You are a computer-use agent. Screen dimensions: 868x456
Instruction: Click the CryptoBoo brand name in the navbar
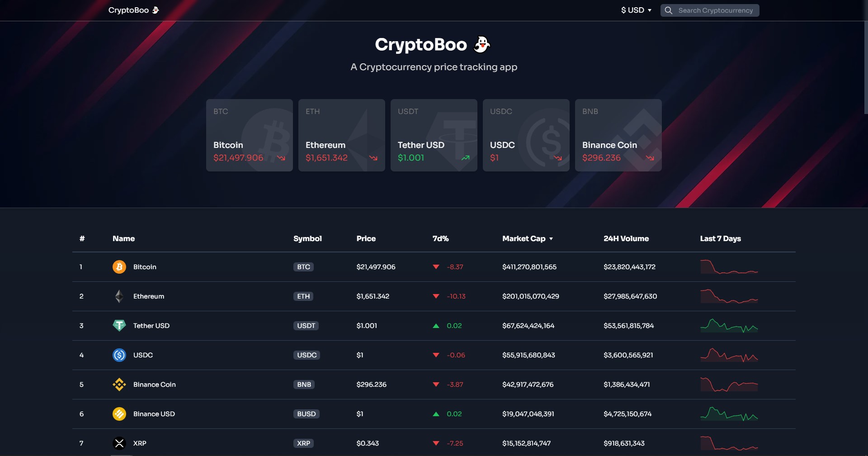point(128,10)
